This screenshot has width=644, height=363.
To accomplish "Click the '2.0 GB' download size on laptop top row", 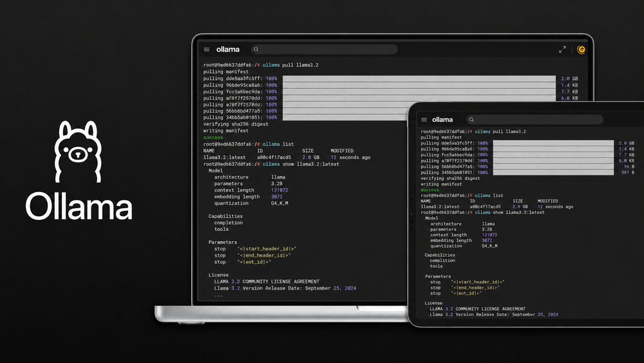I will (x=569, y=79).
